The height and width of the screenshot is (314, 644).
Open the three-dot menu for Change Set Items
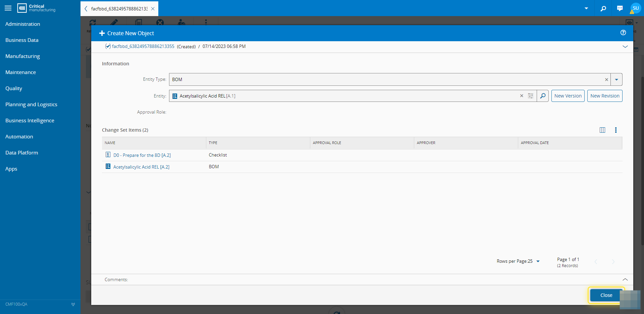615,130
